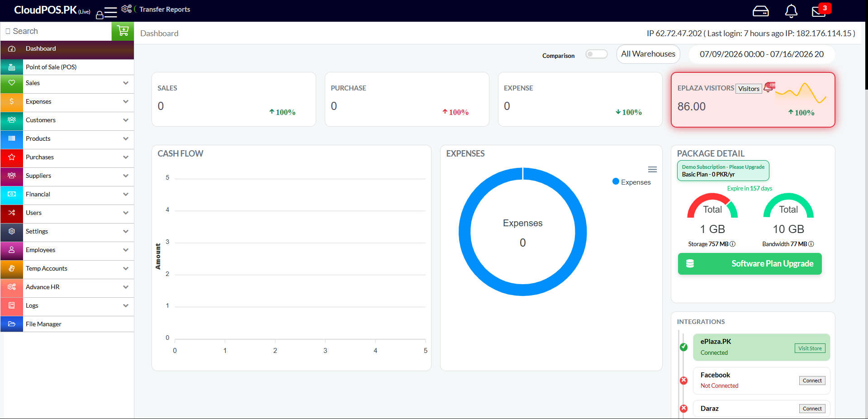
Task: Open the notifications bell icon
Action: [791, 11]
